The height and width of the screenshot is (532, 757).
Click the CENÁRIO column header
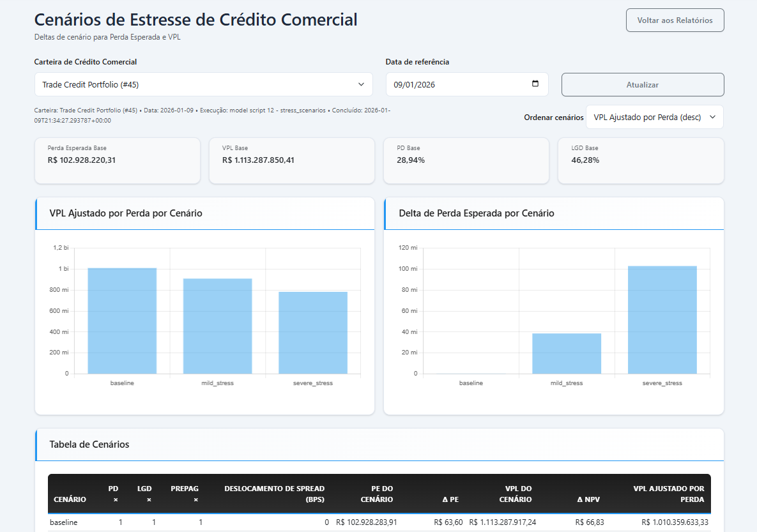coord(70,499)
